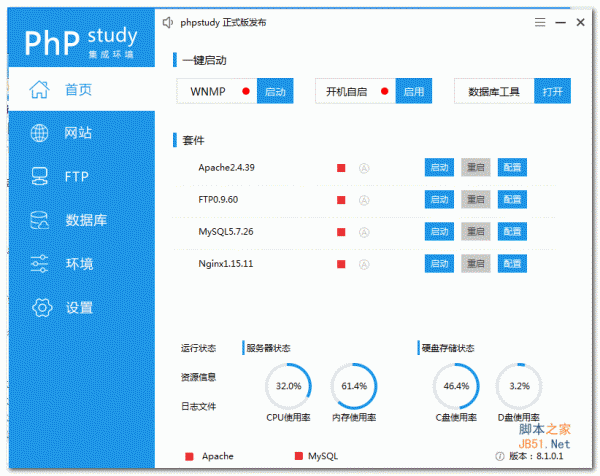Click the 内存使用率 61.4% gauge
This screenshot has height=476, width=600.
(354, 386)
